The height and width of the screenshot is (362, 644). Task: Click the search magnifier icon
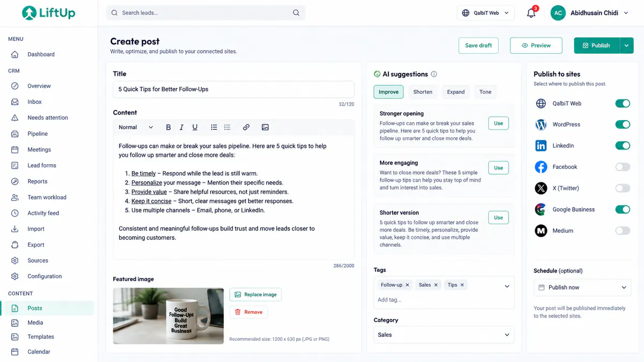click(x=296, y=13)
